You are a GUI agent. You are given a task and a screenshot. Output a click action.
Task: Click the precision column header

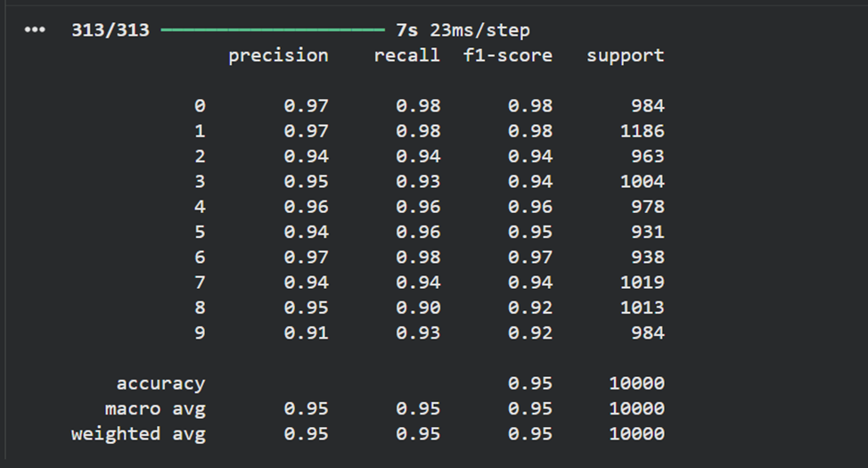click(x=278, y=55)
